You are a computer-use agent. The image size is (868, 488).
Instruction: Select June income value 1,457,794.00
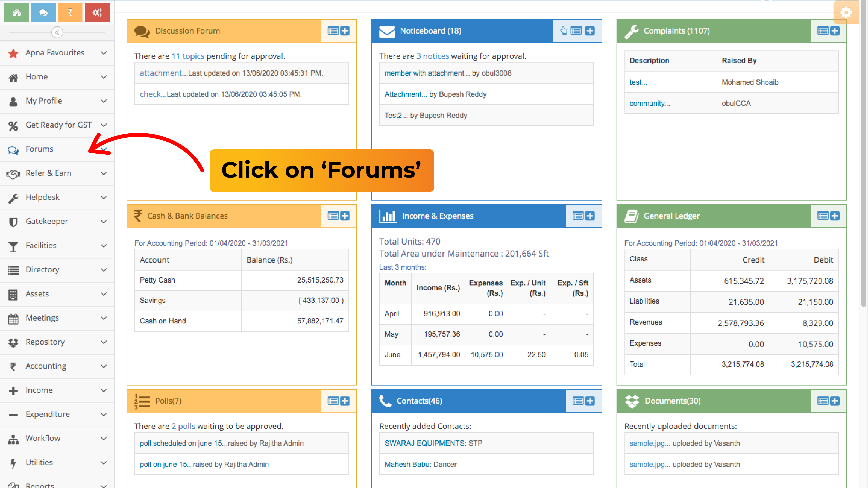point(439,355)
